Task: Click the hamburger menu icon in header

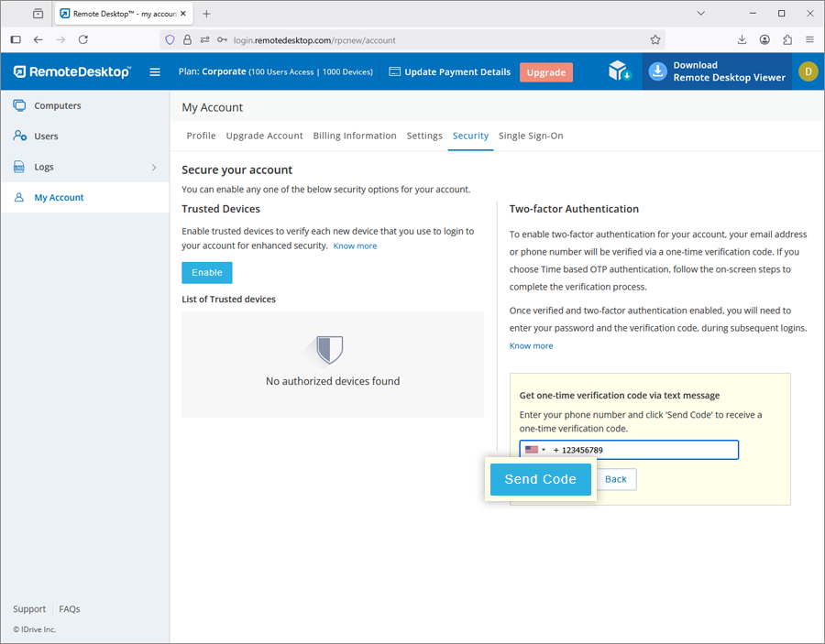Action: tap(155, 72)
